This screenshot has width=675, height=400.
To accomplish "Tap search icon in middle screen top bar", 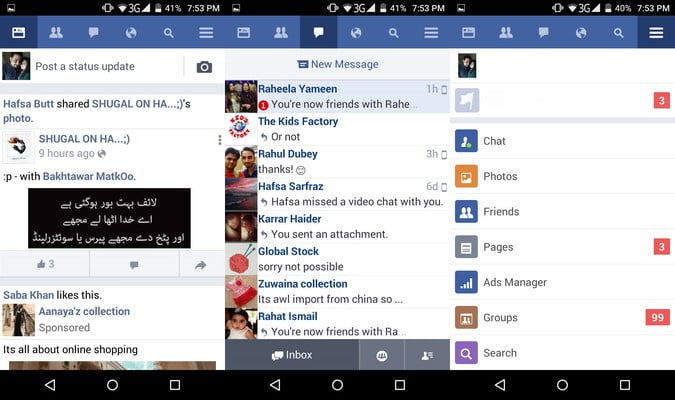I will click(x=393, y=33).
